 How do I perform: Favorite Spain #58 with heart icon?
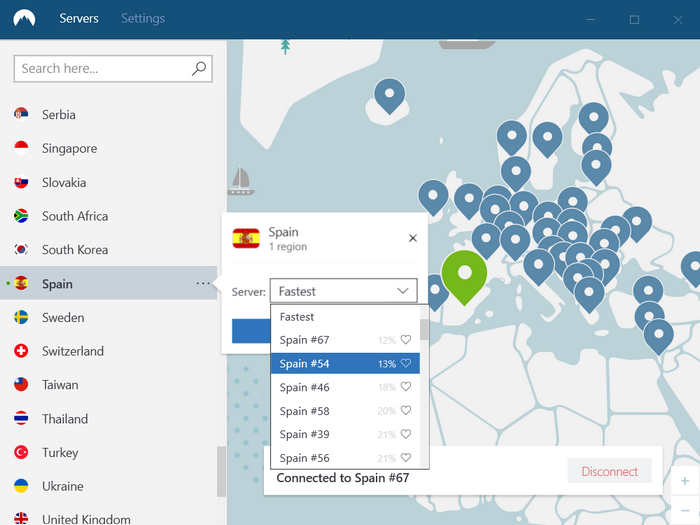[405, 410]
